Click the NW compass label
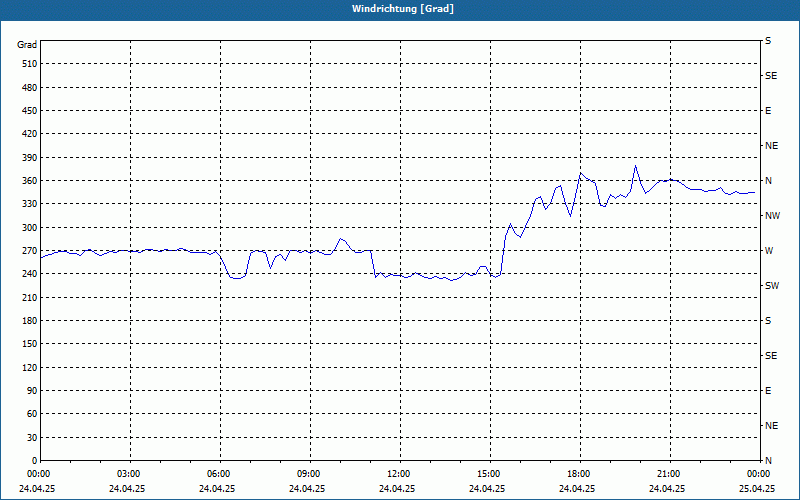 tap(772, 216)
